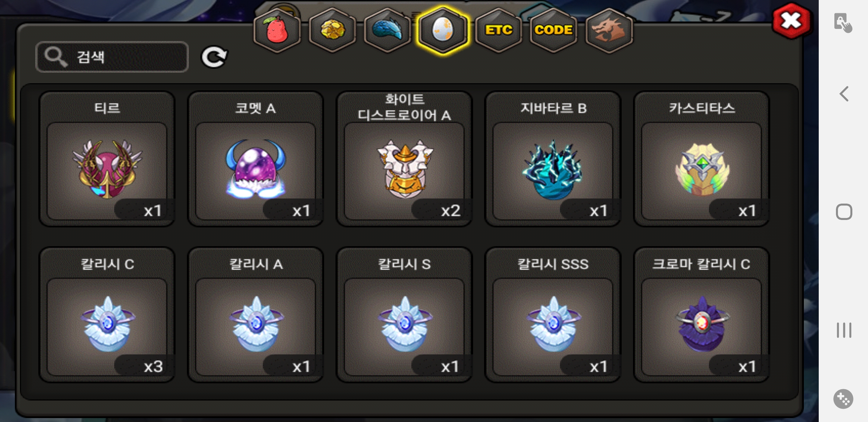Tap the Android home button
This screenshot has height=422, width=868.
point(844,212)
